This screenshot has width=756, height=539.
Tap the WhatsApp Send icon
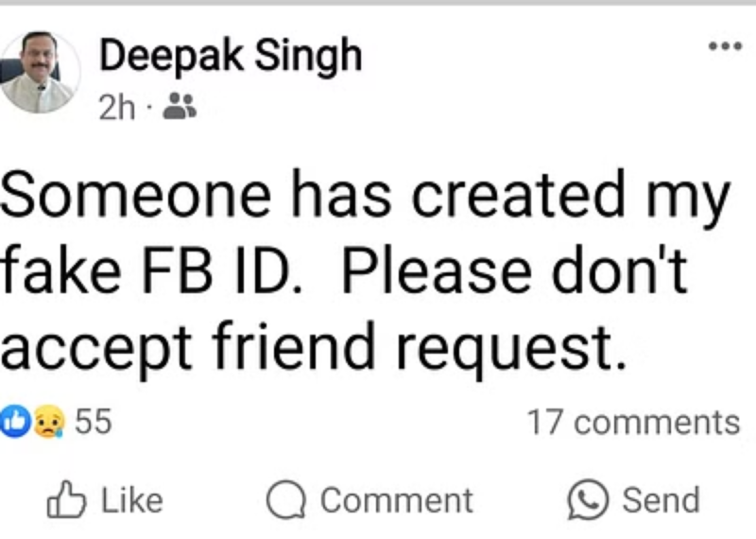(586, 500)
